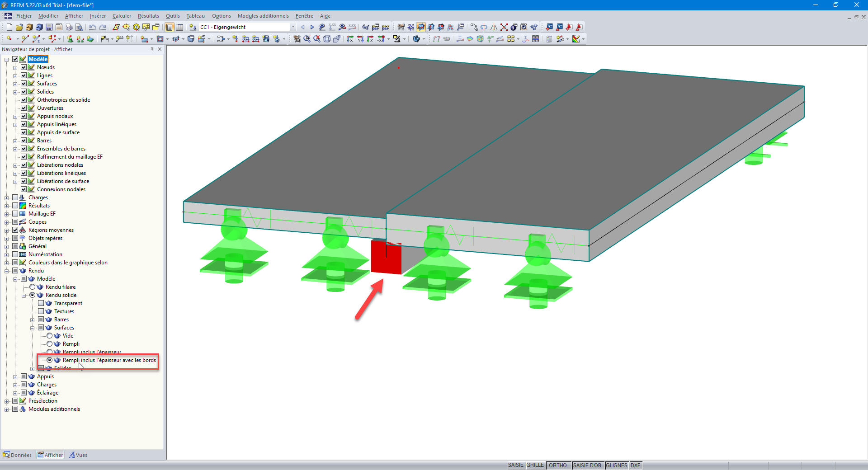Open the CC1 - Eigengewicht load case dropdown

[293, 27]
